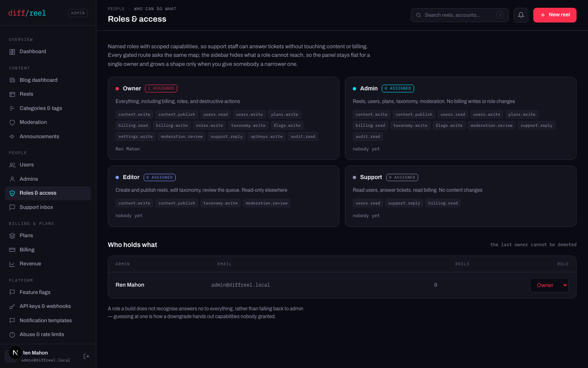Focus the search reels, accounts field
This screenshot has width=588, height=368.
[x=460, y=15]
